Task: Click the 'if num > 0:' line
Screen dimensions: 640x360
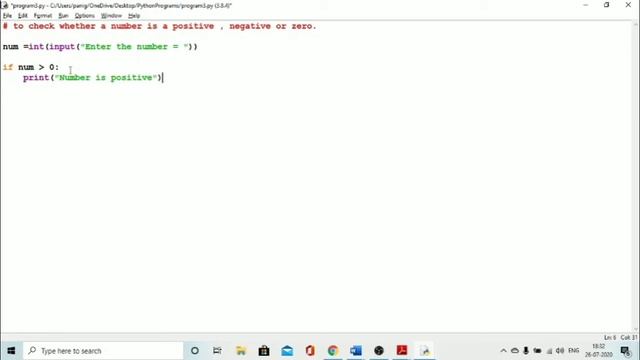Action: tap(31, 67)
